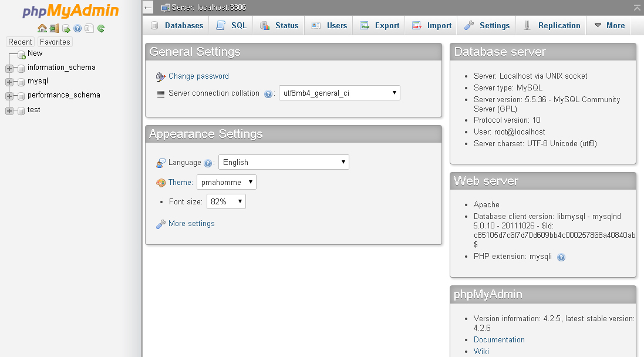This screenshot has height=357, width=644.
Task: Open the Theme dropdown showing pmahomme
Action: click(226, 182)
